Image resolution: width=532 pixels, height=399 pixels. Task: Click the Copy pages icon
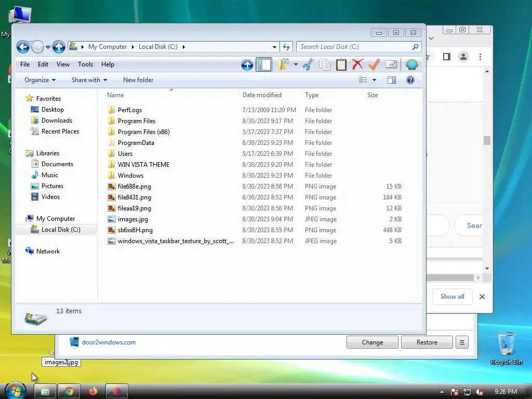325,64
